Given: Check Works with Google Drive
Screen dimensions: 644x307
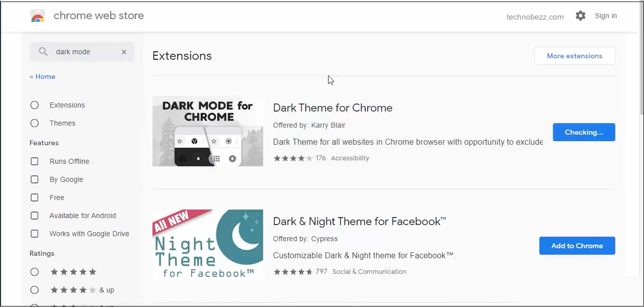Looking at the screenshot, I should [x=34, y=234].
